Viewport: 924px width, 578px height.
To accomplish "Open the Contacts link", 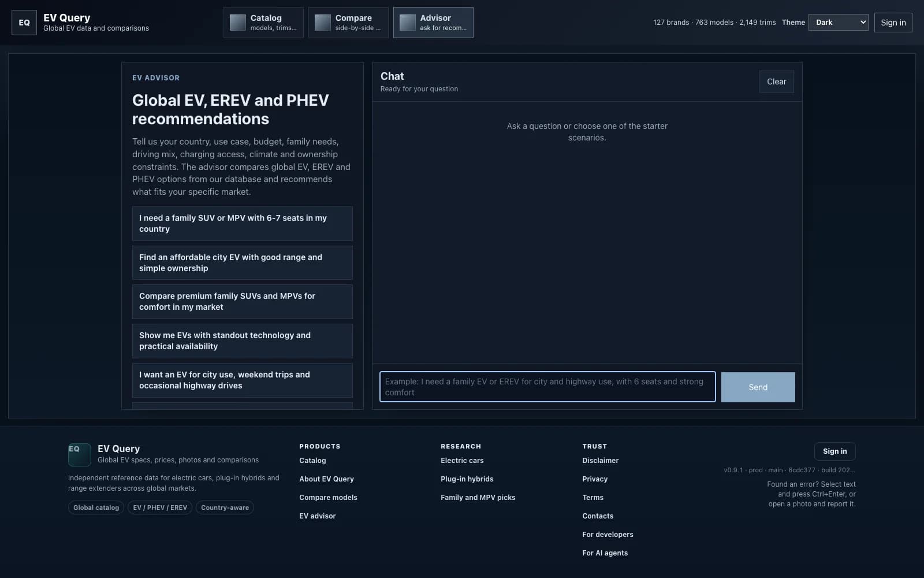I will click(x=598, y=516).
